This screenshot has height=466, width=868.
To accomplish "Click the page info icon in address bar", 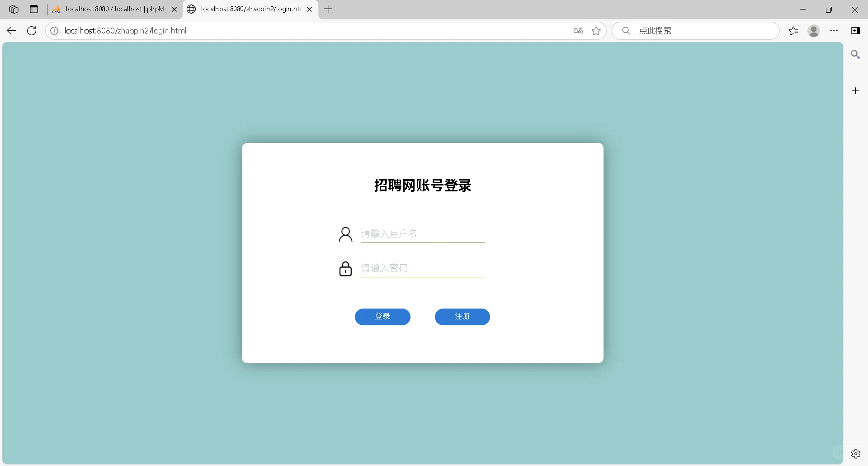I will pos(54,30).
